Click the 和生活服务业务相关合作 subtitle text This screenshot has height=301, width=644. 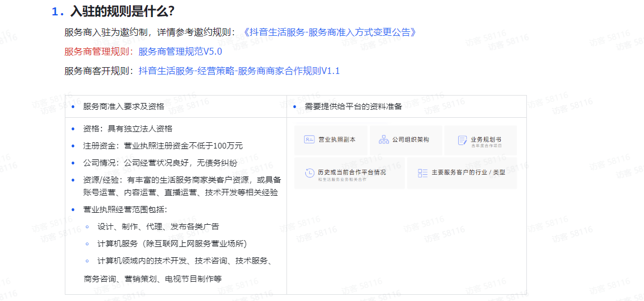342,179
